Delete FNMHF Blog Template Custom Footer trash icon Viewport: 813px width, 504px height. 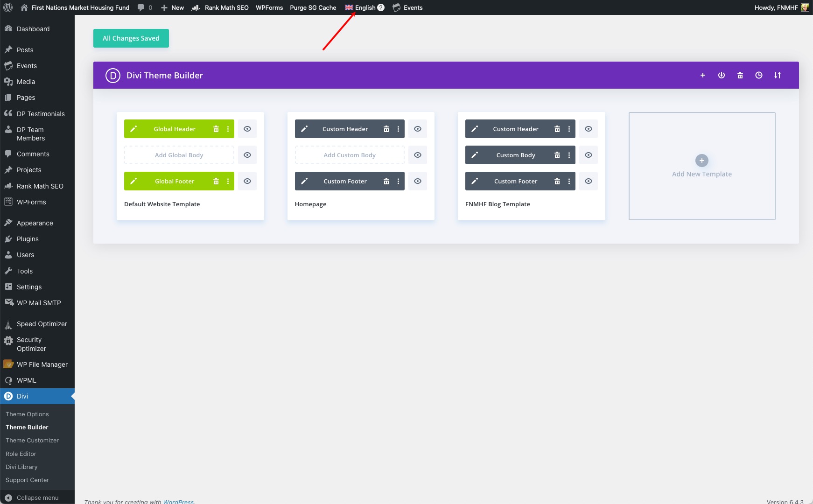[x=557, y=181]
